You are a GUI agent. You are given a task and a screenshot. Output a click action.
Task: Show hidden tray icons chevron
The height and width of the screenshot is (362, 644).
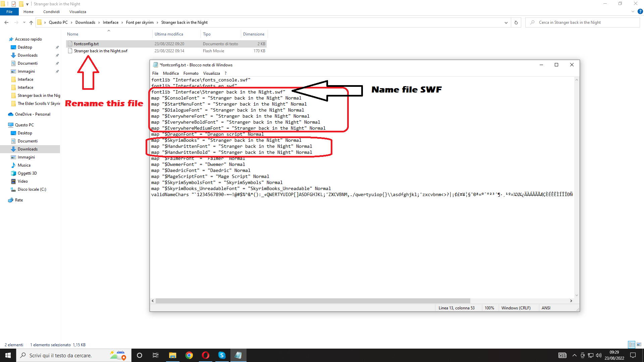[575, 355]
